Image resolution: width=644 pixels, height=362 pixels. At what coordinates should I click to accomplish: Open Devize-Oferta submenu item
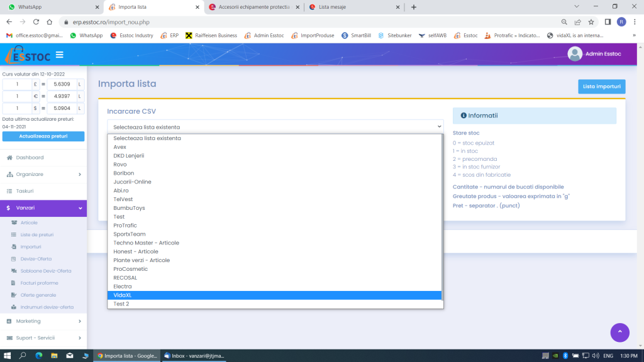(36, 259)
